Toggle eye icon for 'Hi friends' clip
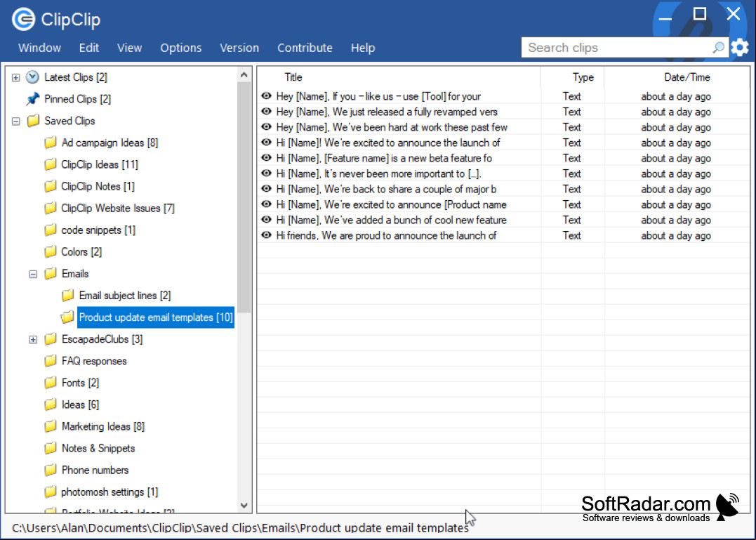Image resolution: width=756 pixels, height=540 pixels. (266, 235)
